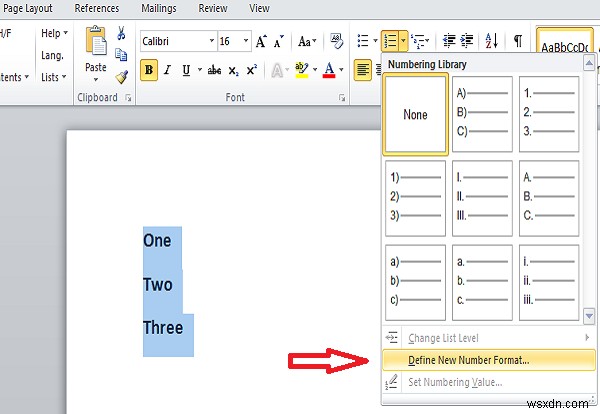Click the Bullets list icon
This screenshot has width=600, height=414.
coord(363,40)
